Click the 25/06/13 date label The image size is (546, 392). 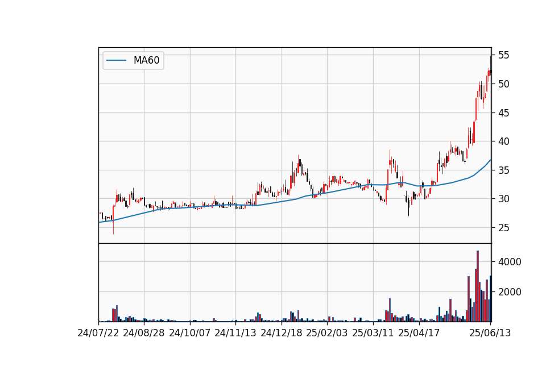(x=490, y=333)
